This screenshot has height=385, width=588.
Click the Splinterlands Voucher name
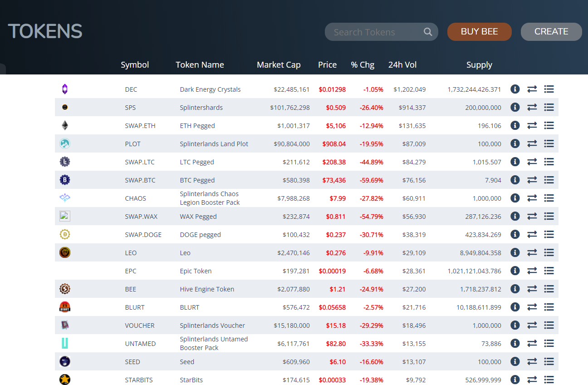point(212,326)
